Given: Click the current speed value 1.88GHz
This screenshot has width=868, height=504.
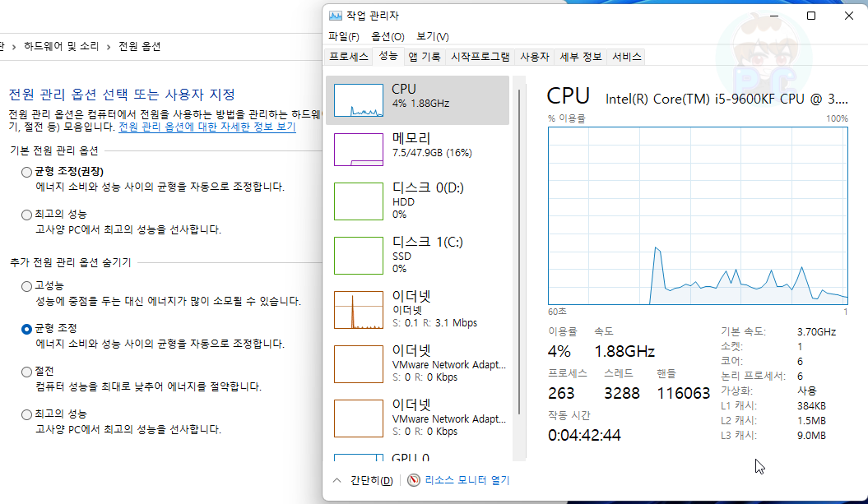Looking at the screenshot, I should (624, 351).
